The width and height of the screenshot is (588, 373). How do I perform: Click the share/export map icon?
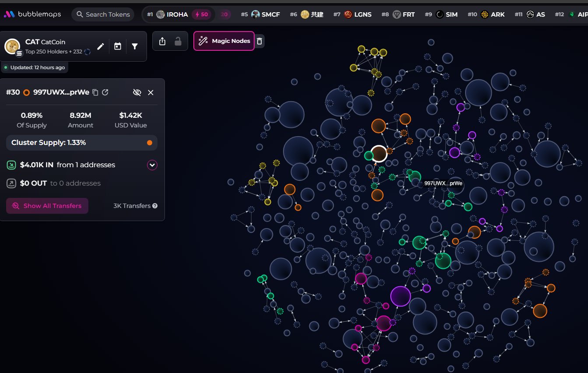point(162,41)
